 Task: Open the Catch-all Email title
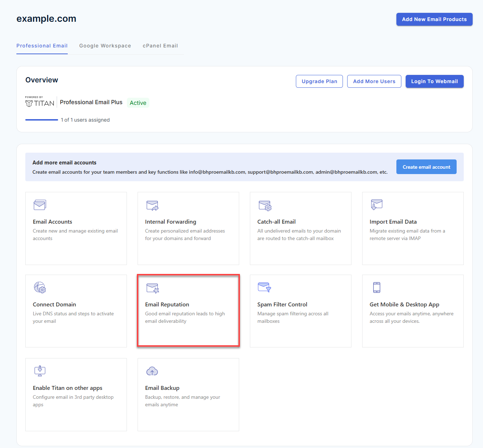pos(276,222)
